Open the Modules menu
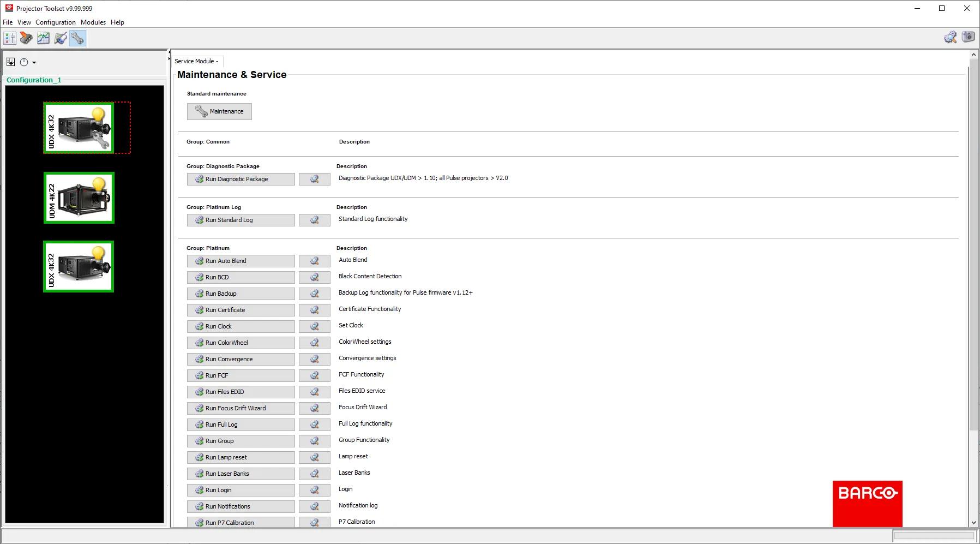The width and height of the screenshot is (980, 544). click(93, 22)
